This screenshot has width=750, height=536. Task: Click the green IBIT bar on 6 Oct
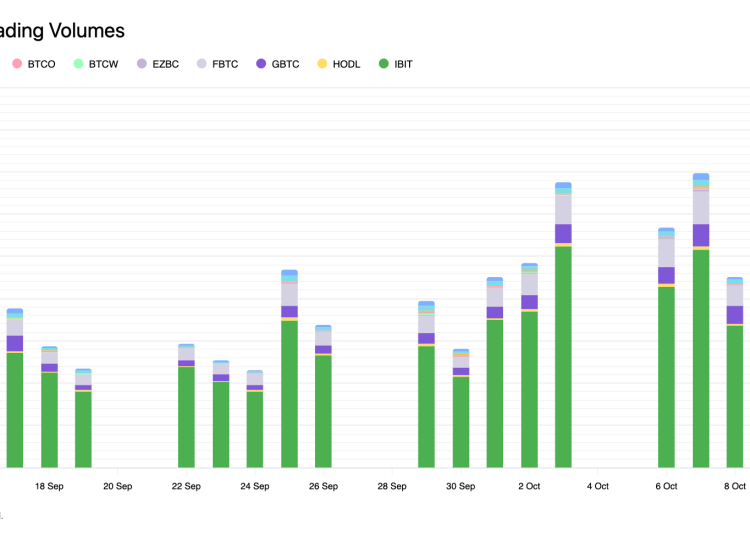coord(666,377)
